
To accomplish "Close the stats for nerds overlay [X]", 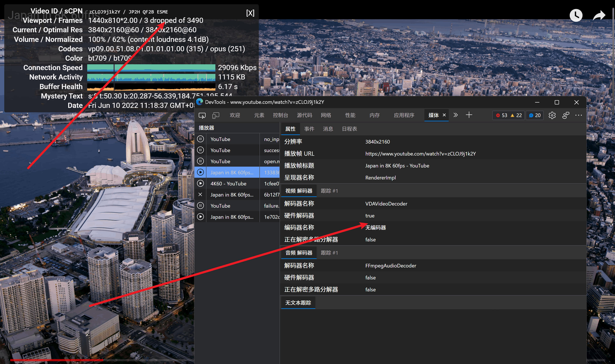I will point(250,13).
